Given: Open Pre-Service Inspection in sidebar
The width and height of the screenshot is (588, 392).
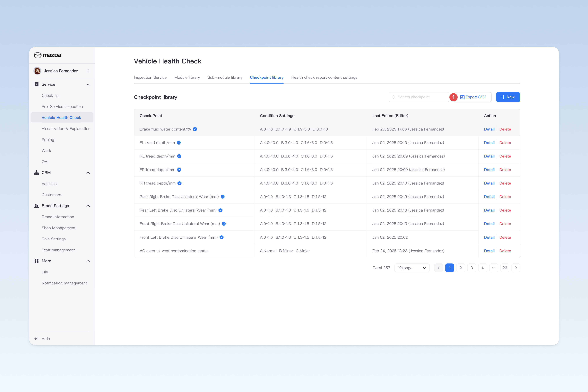Looking at the screenshot, I should point(62,107).
